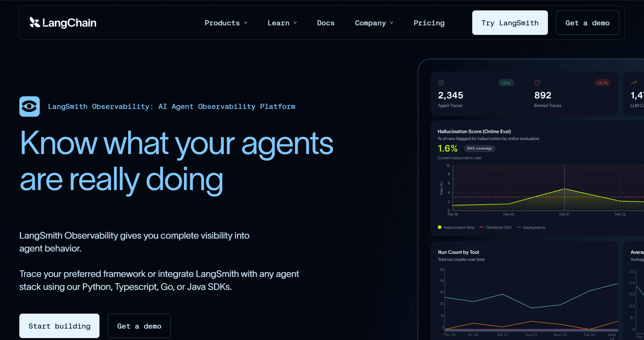
Task: Click the "Tool run counts over time" subtitle
Action: tap(461, 259)
